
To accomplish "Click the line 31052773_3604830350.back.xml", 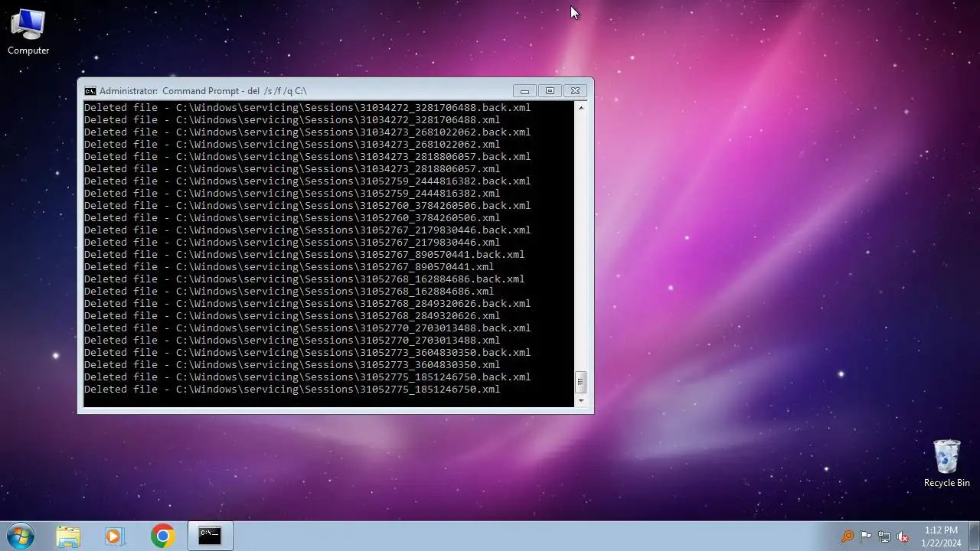I will (307, 353).
